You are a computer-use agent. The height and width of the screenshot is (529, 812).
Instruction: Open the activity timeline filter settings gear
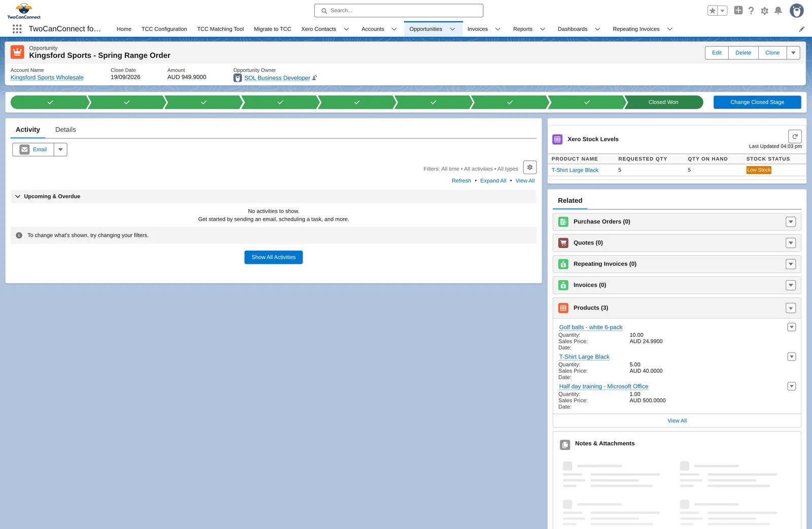tap(530, 167)
